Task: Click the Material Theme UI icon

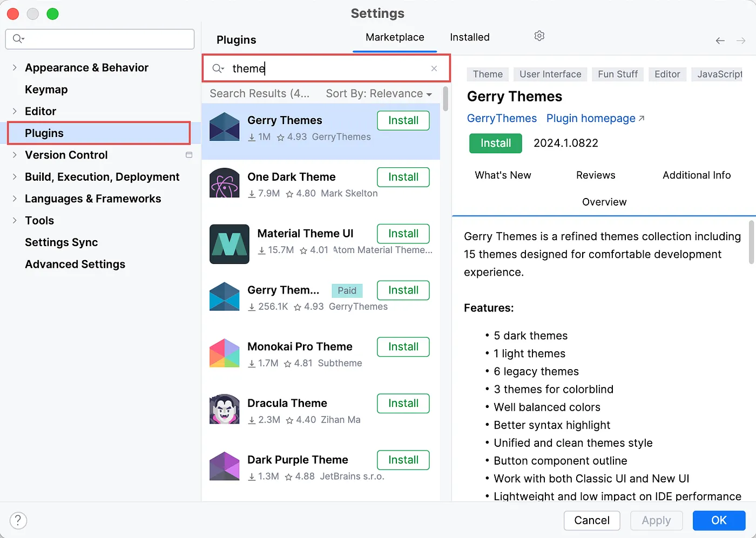Action: tap(229, 244)
